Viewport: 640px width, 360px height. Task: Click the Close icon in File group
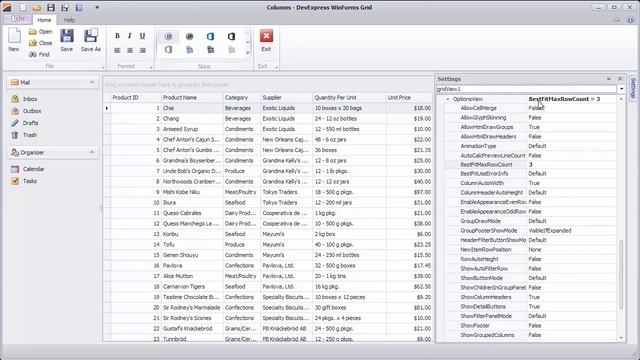pyautogui.click(x=33, y=43)
